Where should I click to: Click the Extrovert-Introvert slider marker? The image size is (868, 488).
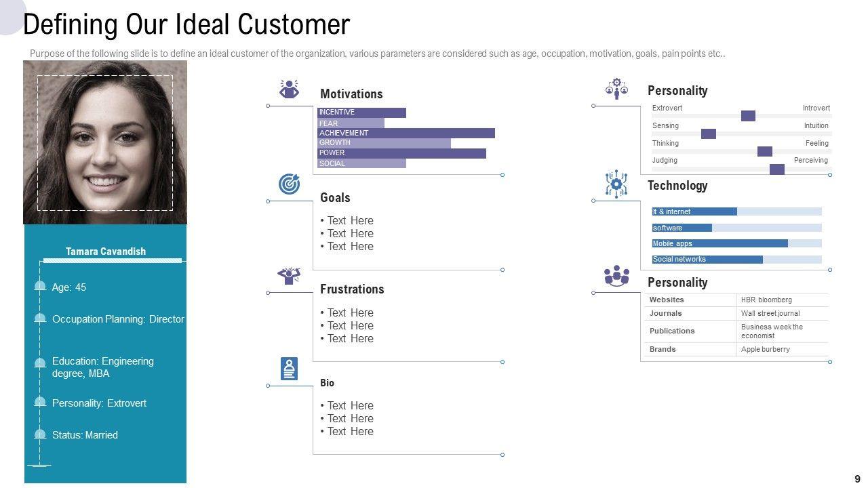(748, 116)
